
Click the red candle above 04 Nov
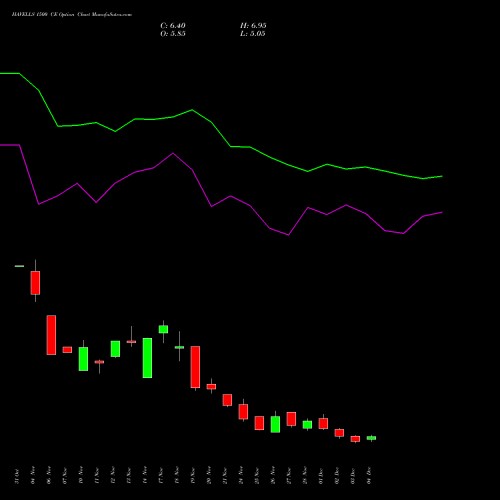35,283
